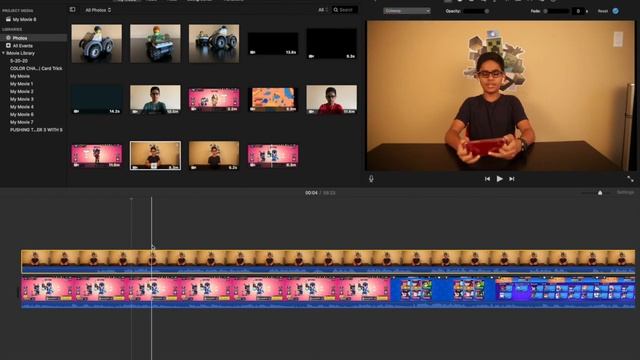640x360 pixels.
Task: Click the search magnifier icon
Action: 336,10
